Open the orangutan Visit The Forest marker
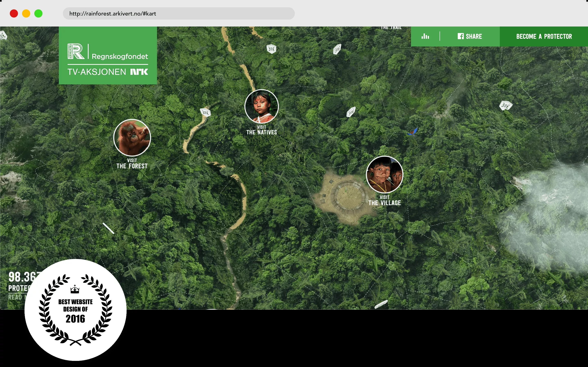Screen dimensions: 588x367 132,137
